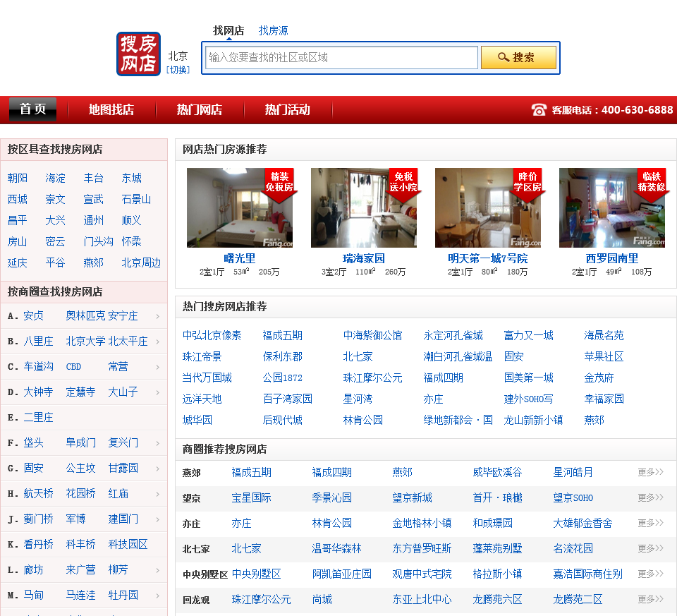
Task: Open 温哥华森林 in 北七家 row
Action: [x=336, y=548]
